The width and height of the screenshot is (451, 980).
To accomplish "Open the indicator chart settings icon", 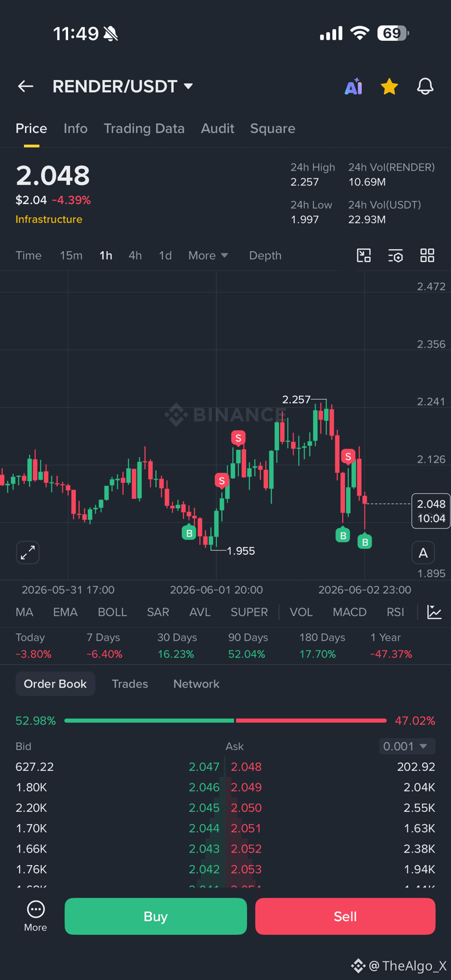I will (x=434, y=612).
